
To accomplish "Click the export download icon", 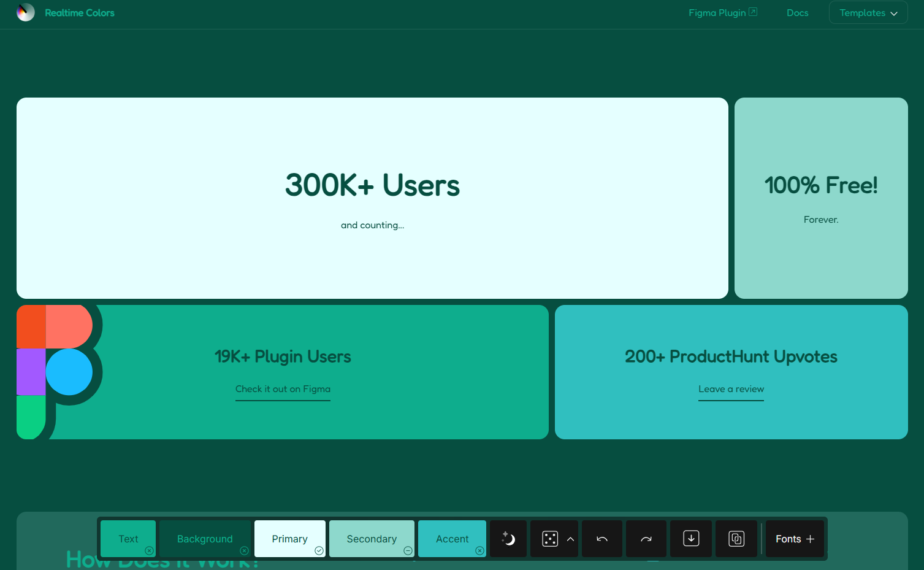I will [x=691, y=539].
